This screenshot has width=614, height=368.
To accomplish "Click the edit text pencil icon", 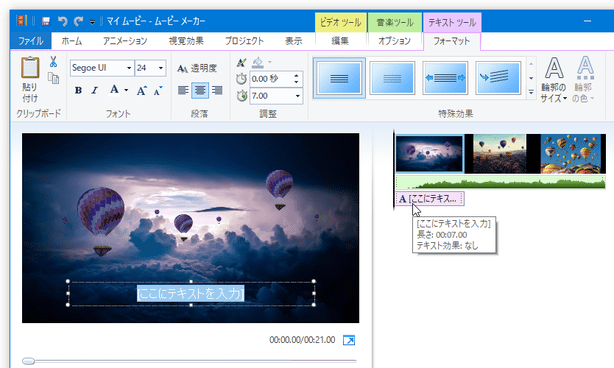I will (242, 62).
